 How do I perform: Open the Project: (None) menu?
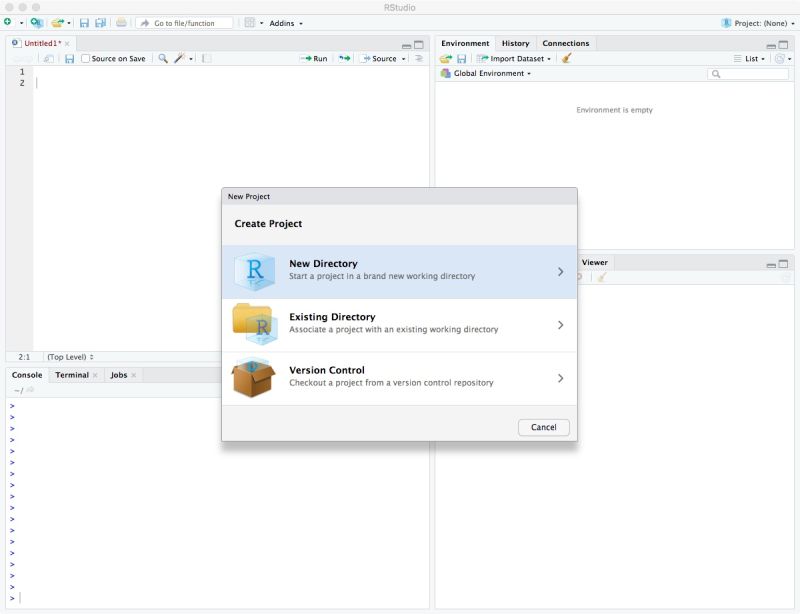758,23
